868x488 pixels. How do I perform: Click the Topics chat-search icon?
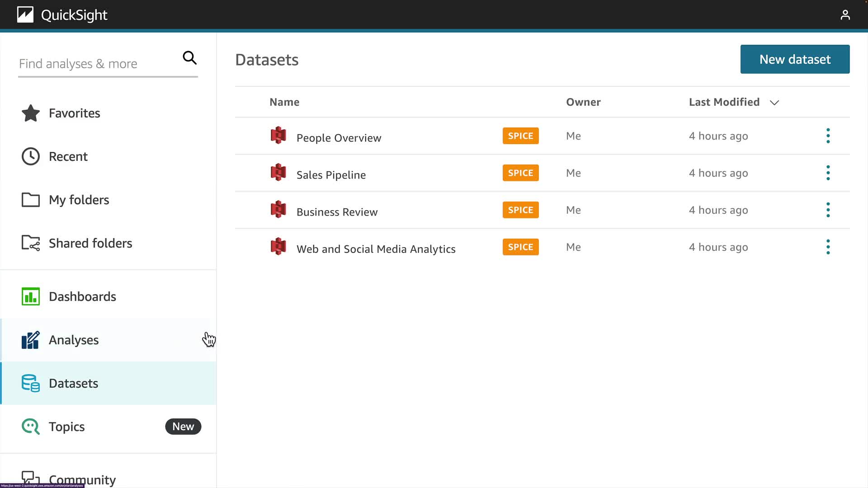(x=31, y=427)
